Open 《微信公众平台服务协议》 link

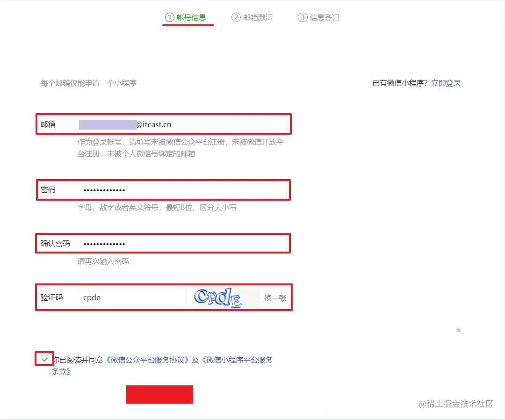(x=147, y=360)
